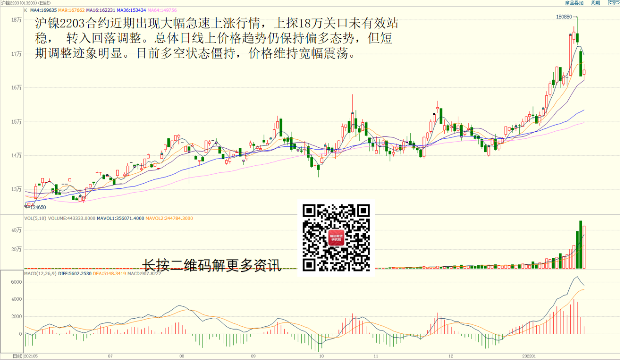Select the MA4 moving average label
This screenshot has height=364, width=624.
[x=43, y=10]
